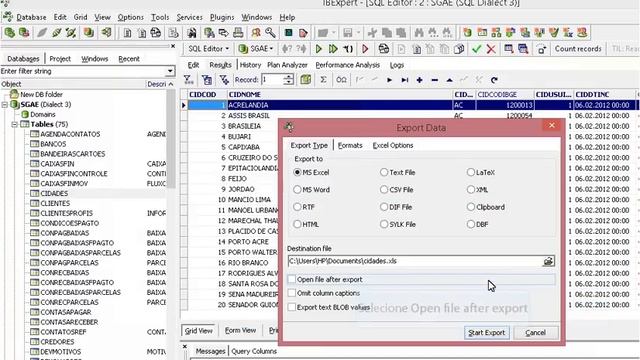This screenshot has height=360, width=640.
Task: Click the key icon in main toolbar
Action: click(x=270, y=33)
